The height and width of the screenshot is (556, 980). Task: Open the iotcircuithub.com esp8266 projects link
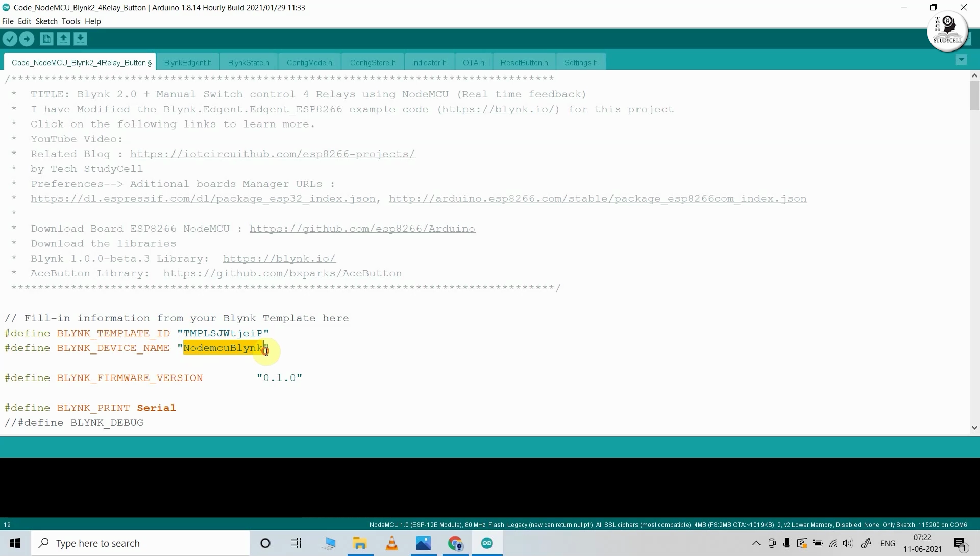[x=273, y=154]
